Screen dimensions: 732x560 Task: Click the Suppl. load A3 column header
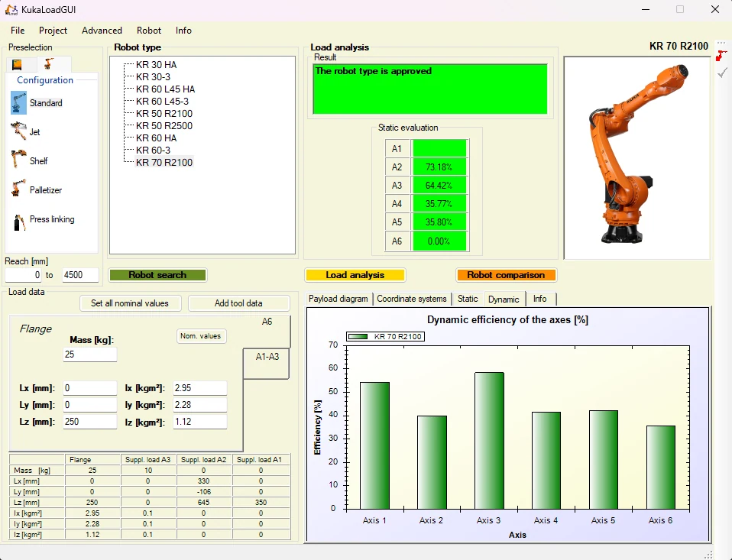[x=148, y=460]
